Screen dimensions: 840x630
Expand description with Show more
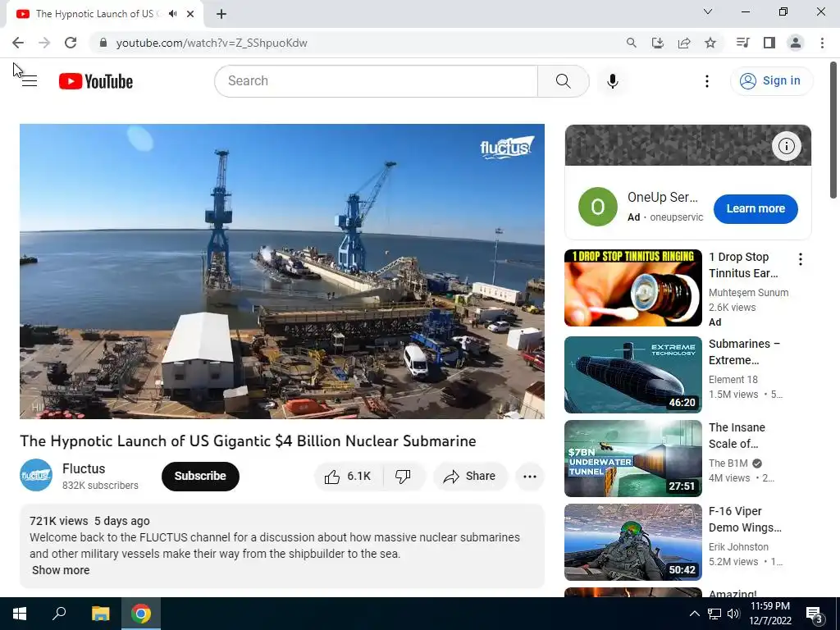pos(61,570)
